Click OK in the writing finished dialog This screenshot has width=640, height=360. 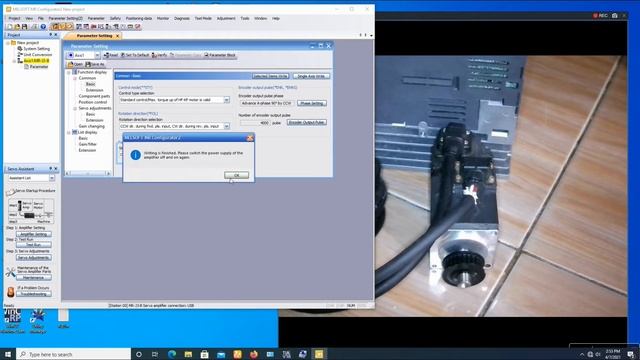coord(236,175)
